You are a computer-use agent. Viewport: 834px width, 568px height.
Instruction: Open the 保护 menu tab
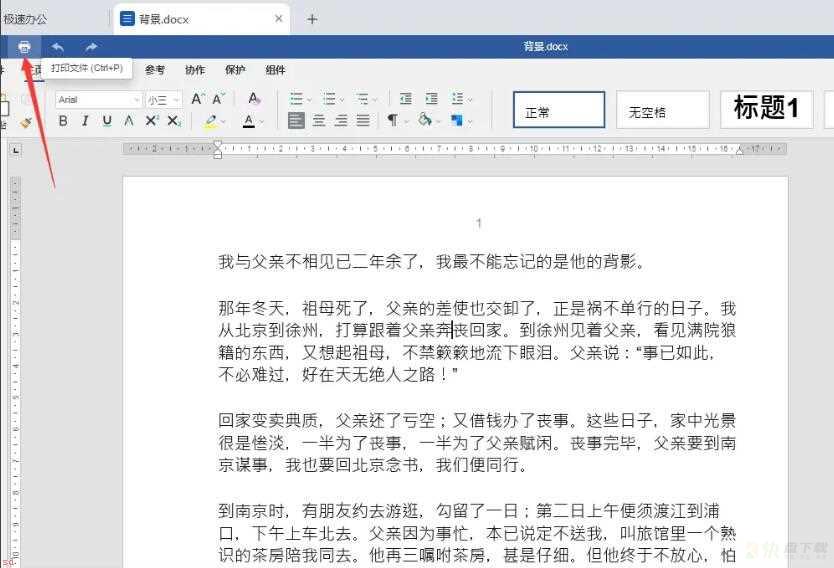(235, 70)
